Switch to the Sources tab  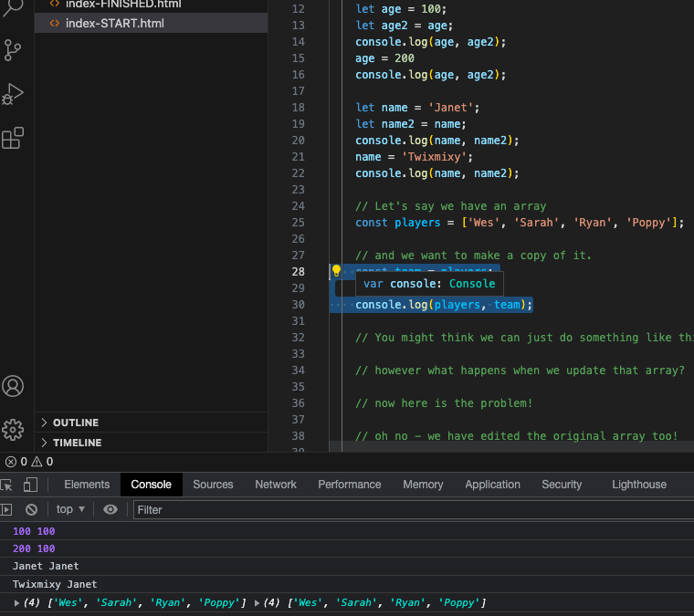pyautogui.click(x=213, y=485)
